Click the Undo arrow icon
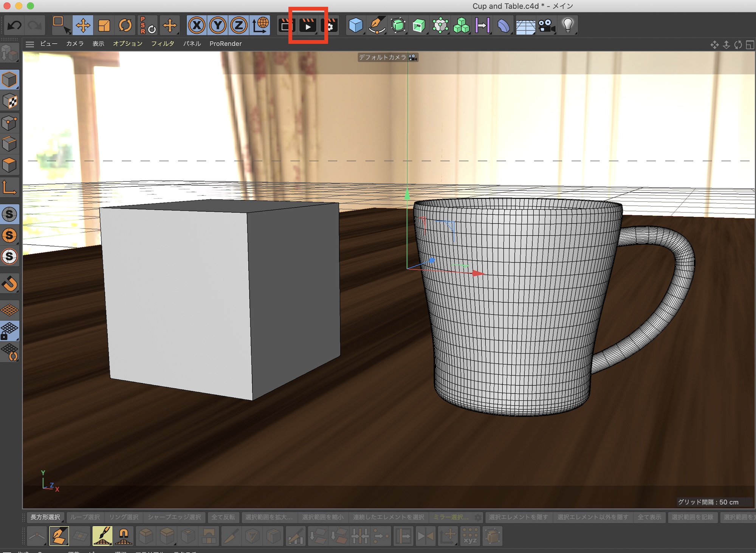The image size is (756, 553). 15,26
